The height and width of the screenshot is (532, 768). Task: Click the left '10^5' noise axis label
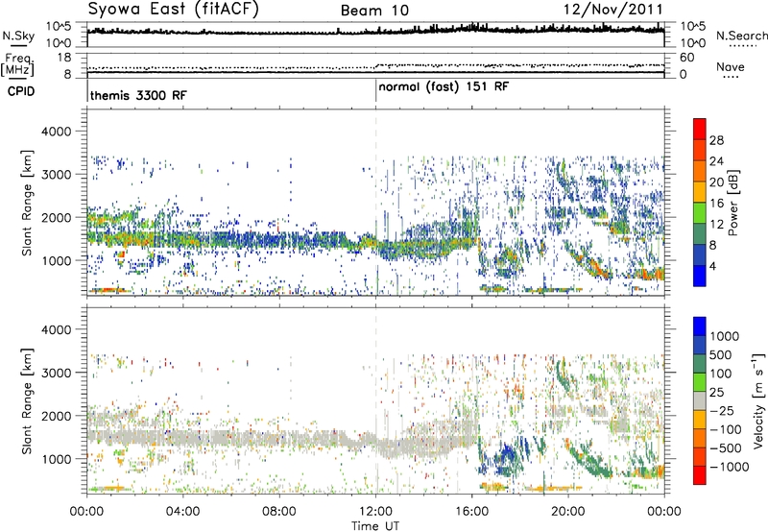[59, 27]
